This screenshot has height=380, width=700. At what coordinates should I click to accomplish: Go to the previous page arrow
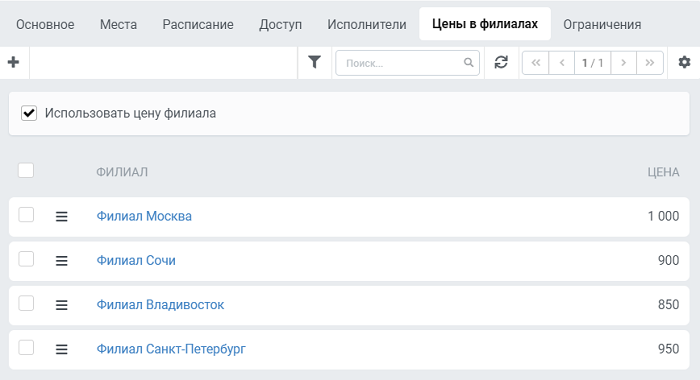coord(562,63)
